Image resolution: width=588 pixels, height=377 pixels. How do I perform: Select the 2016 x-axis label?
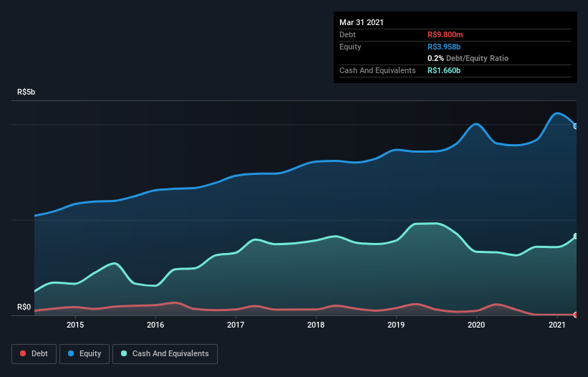[155, 325]
